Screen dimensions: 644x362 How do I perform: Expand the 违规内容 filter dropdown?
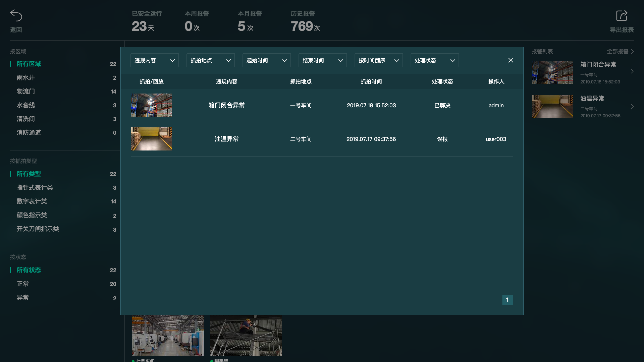click(154, 61)
